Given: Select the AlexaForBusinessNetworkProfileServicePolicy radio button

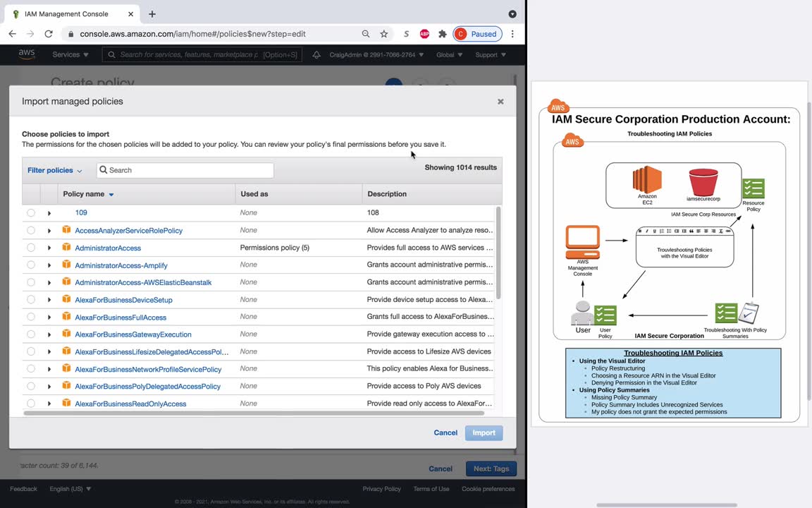Looking at the screenshot, I should pyautogui.click(x=31, y=369).
